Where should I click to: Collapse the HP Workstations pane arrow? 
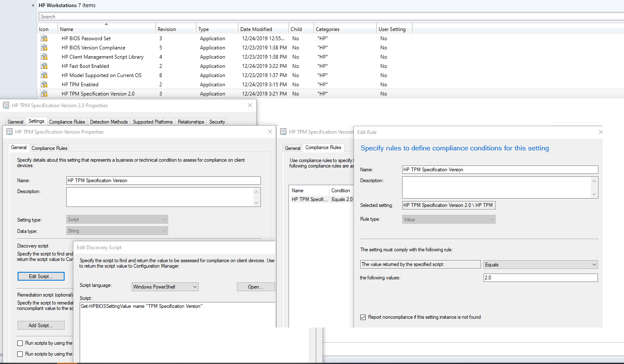point(33,5)
